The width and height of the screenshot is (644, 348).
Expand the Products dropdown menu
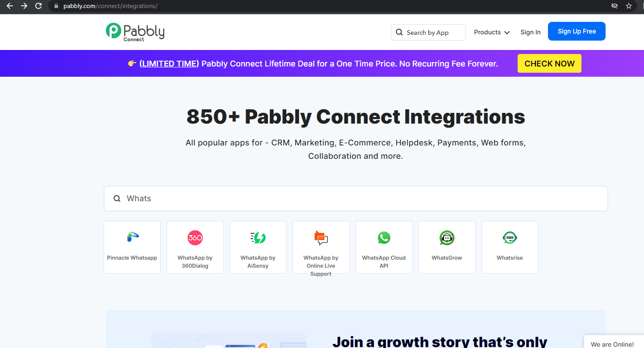(x=492, y=33)
